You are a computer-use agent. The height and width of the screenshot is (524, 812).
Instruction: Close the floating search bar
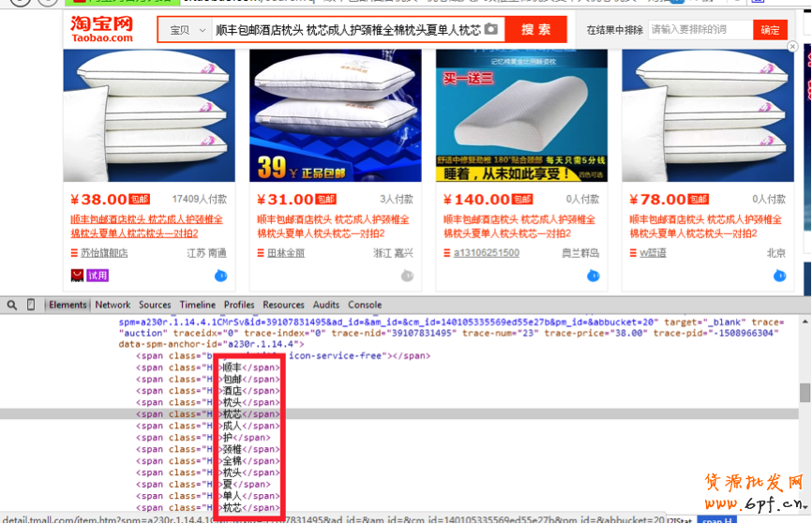(792, 47)
